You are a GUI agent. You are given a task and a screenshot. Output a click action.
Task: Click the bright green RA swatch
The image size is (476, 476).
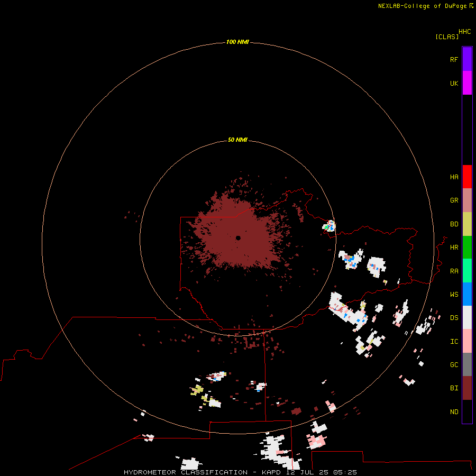[467, 271]
